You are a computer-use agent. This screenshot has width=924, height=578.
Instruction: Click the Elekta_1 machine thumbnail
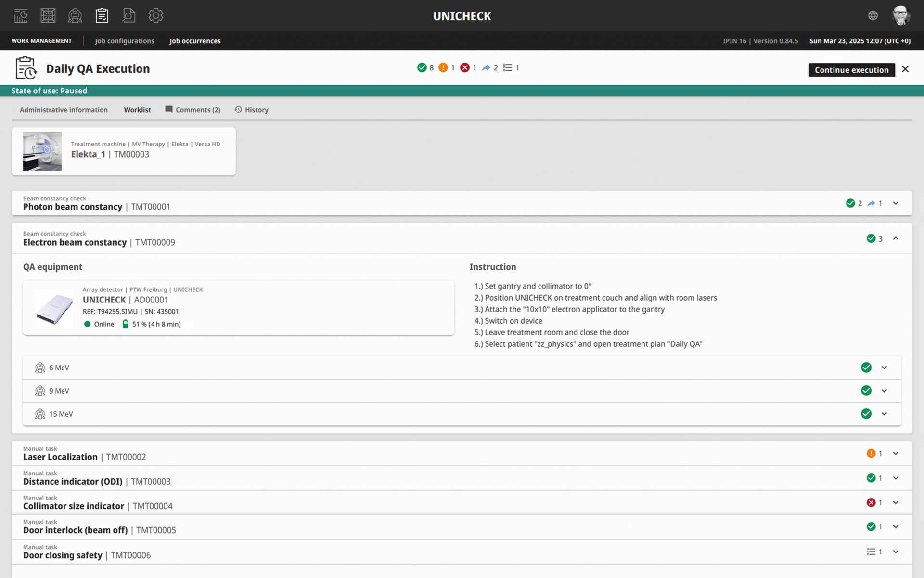point(42,151)
